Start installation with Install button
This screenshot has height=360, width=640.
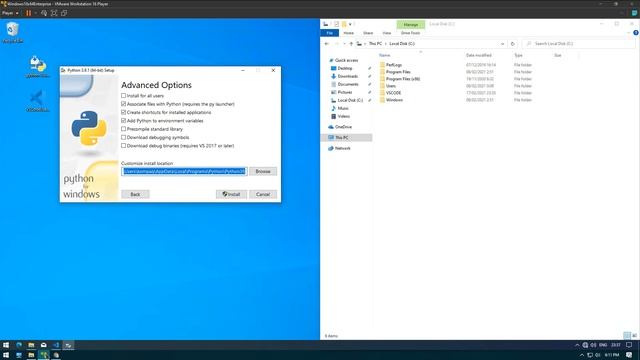[231, 194]
